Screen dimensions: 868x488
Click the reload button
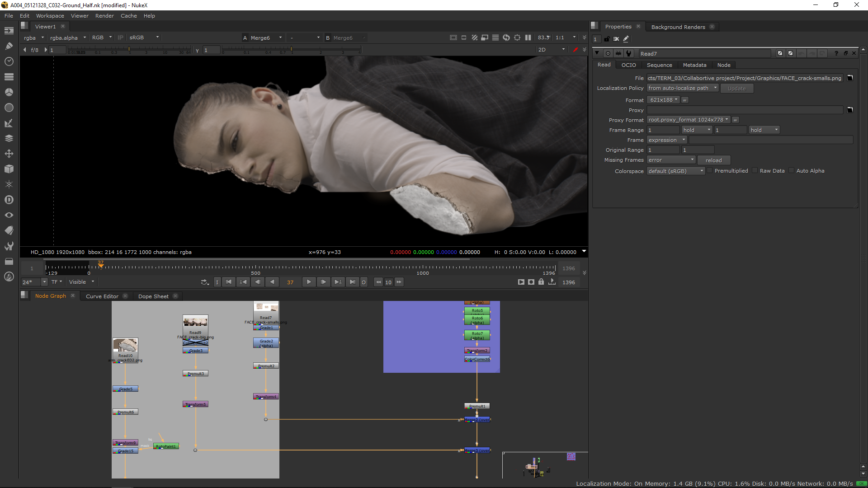coord(713,160)
